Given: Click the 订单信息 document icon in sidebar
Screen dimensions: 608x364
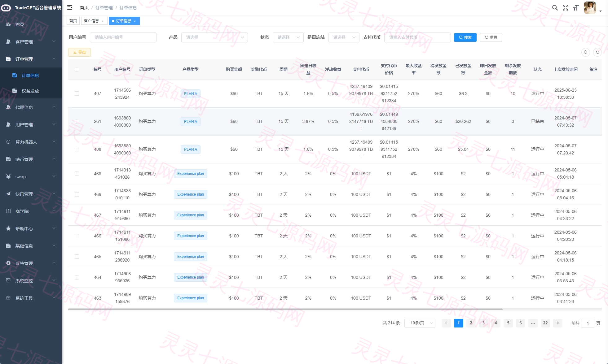Looking at the screenshot, I should [14, 75].
